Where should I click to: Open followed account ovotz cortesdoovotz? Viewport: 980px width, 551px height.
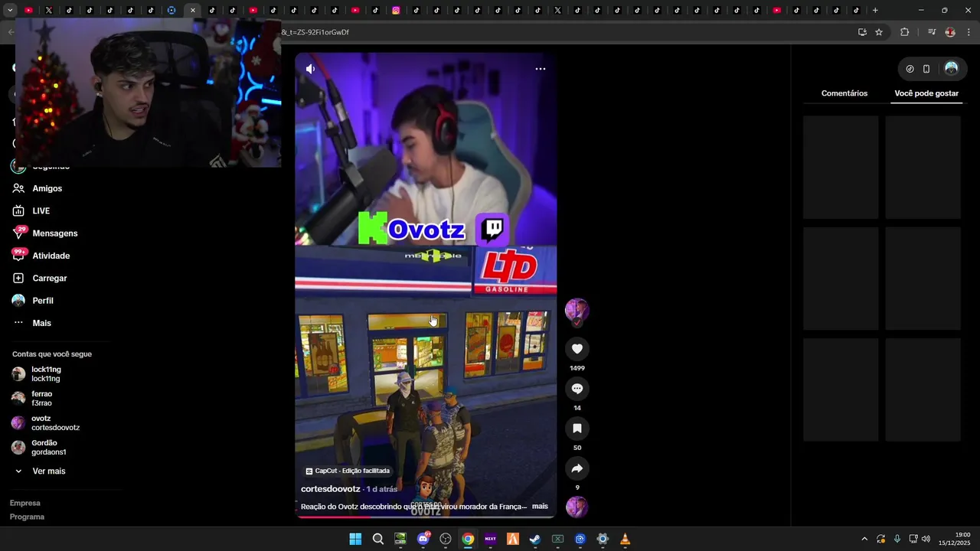click(55, 423)
